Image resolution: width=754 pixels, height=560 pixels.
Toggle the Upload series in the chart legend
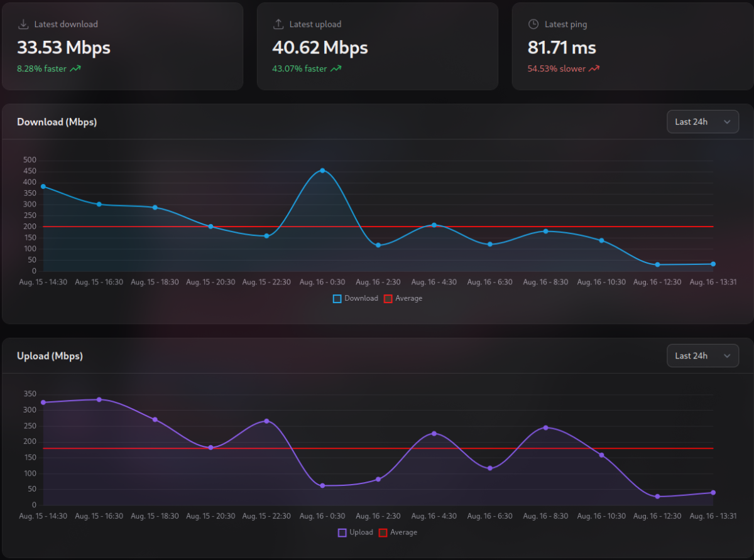pos(355,532)
